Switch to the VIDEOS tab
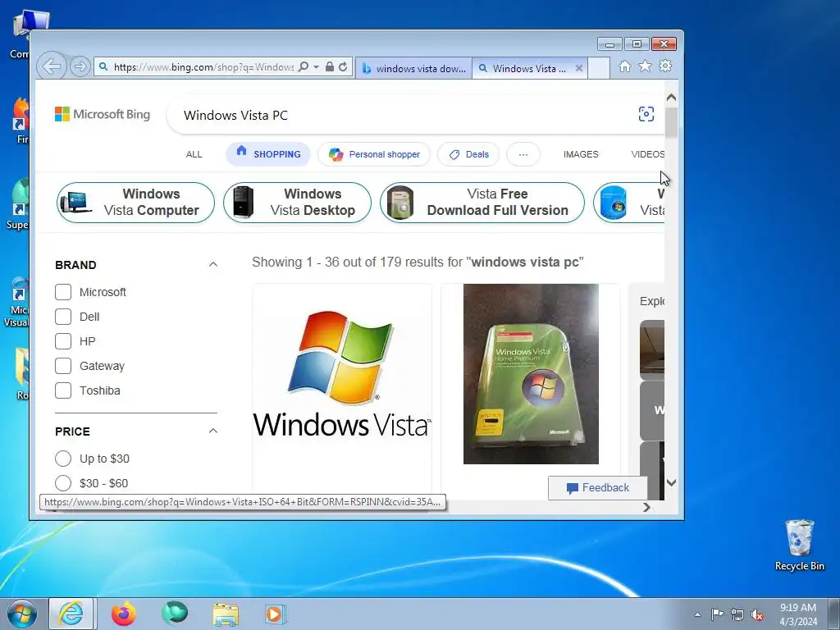 click(648, 154)
